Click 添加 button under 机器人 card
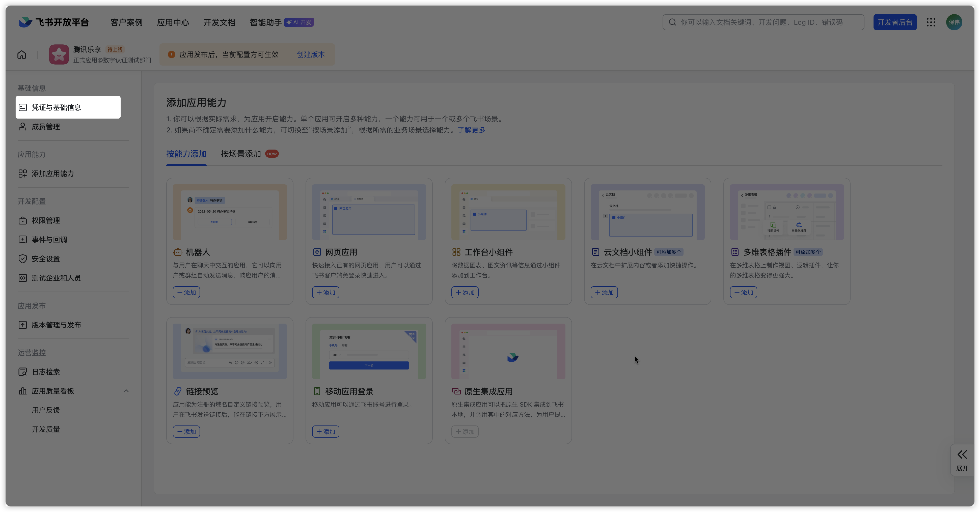980x512 pixels. click(x=186, y=293)
